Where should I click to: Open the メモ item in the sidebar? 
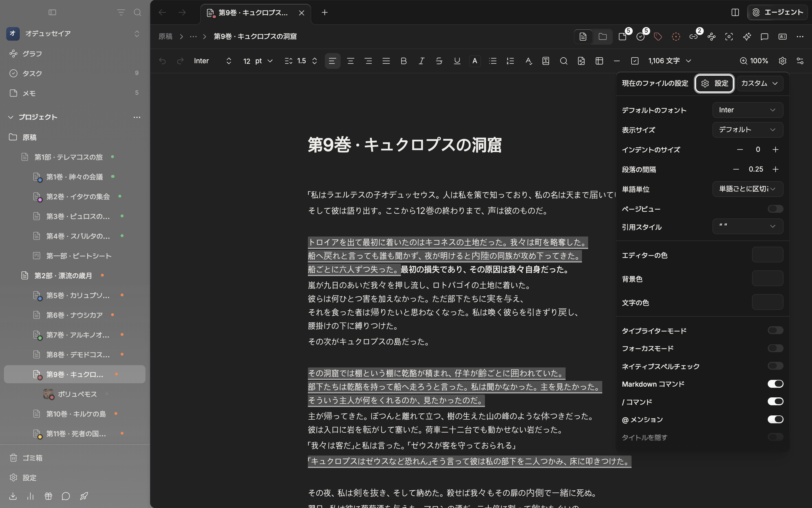pyautogui.click(x=74, y=93)
